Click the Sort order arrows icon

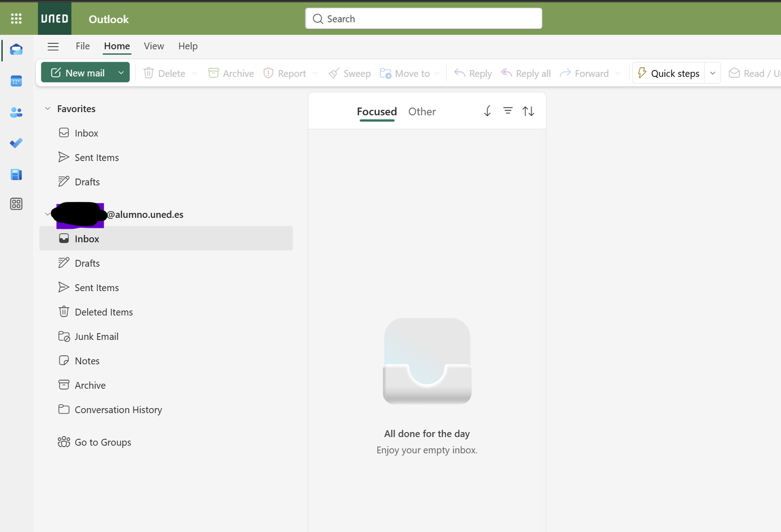[528, 111]
